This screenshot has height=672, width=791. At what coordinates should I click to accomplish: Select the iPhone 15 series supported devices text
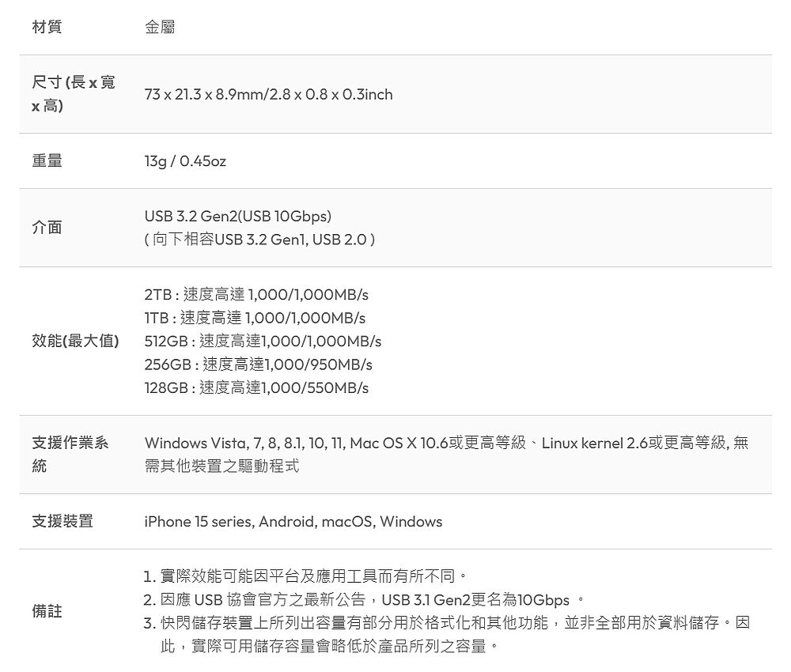293,521
